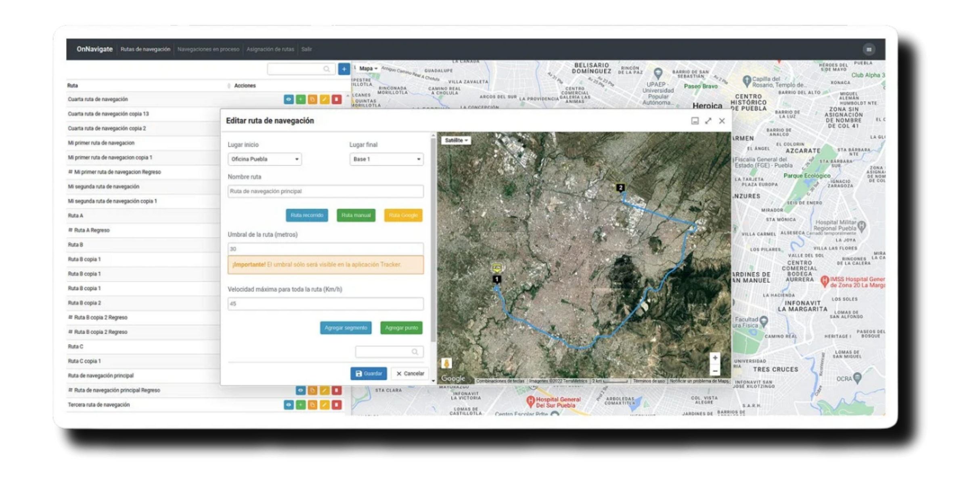Copy Cuarta ruta de navegación using orange icon
This screenshot has width=980, height=486.
click(312, 99)
